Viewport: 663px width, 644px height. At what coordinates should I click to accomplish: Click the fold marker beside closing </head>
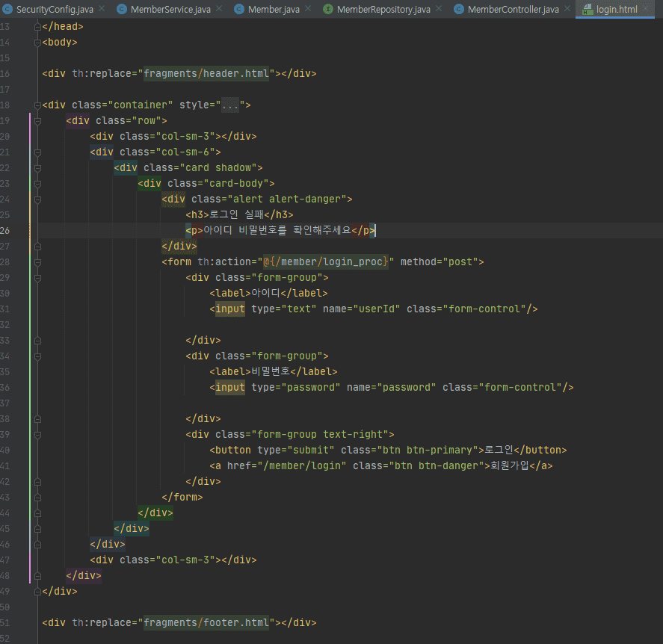37,27
